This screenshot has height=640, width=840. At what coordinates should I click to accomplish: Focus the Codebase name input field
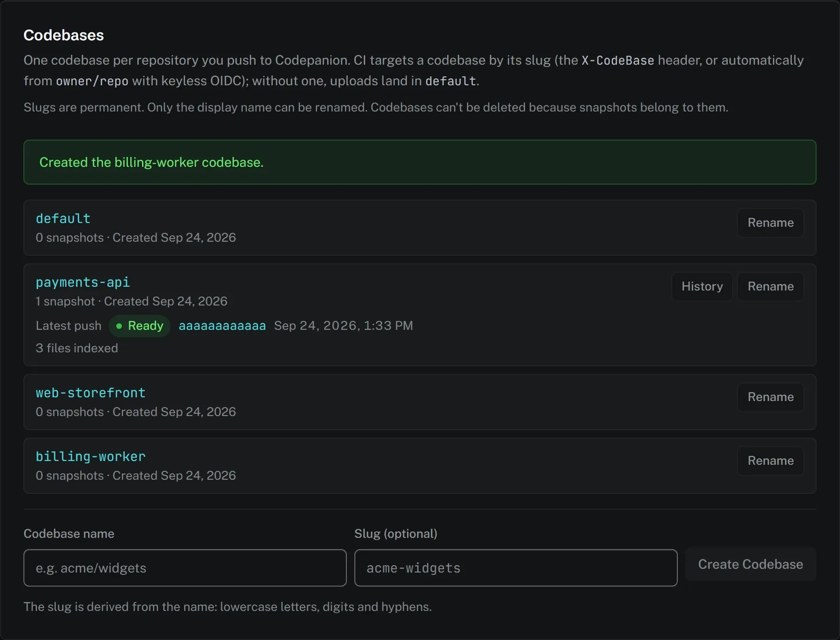[185, 568]
